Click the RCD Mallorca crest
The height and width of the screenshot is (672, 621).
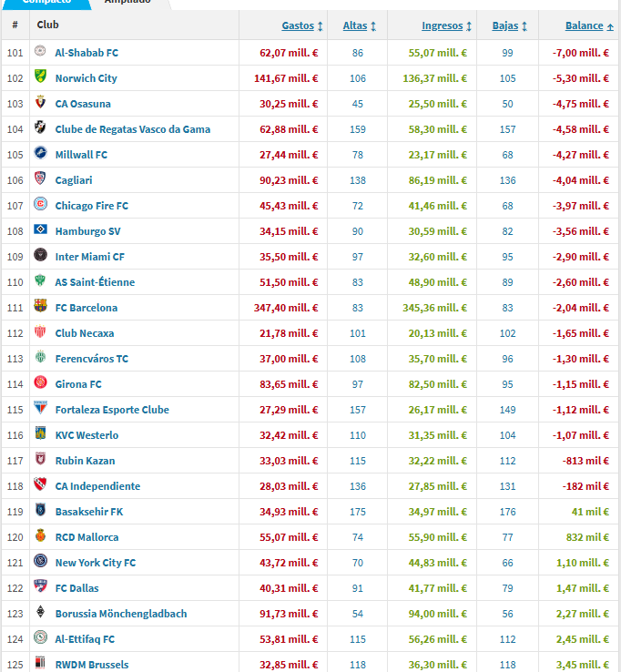point(40,535)
